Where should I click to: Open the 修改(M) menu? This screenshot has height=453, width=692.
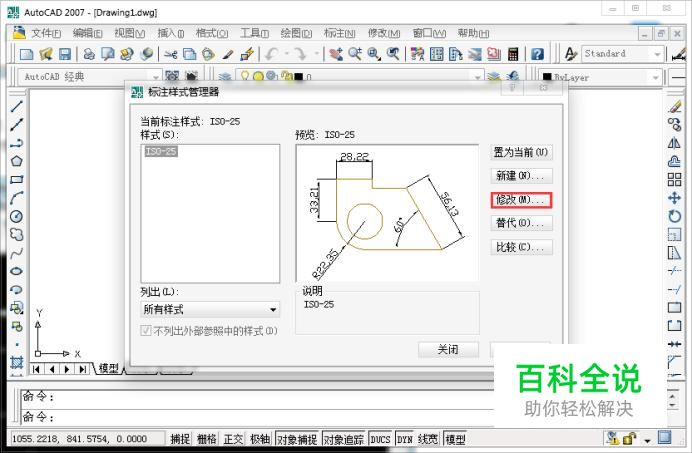[384, 33]
